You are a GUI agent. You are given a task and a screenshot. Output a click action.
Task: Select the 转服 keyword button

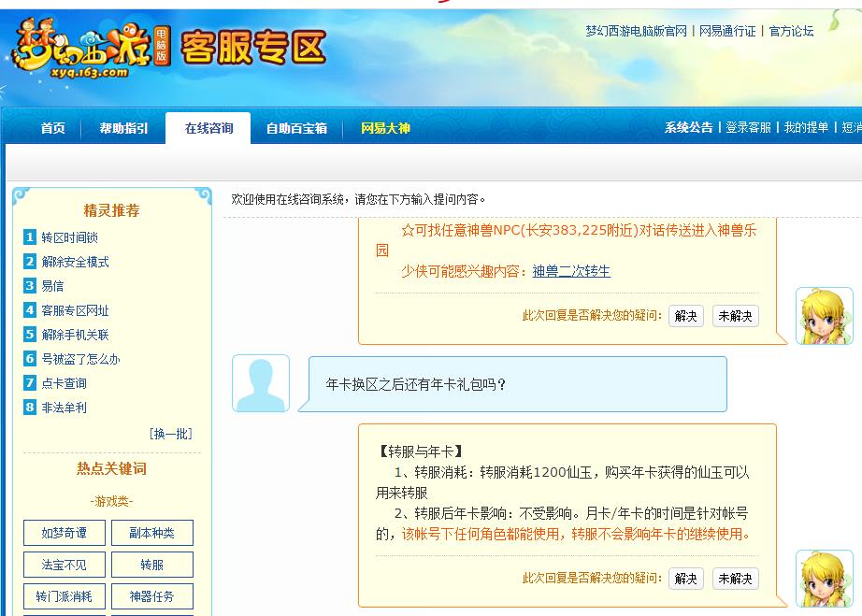click(x=151, y=565)
